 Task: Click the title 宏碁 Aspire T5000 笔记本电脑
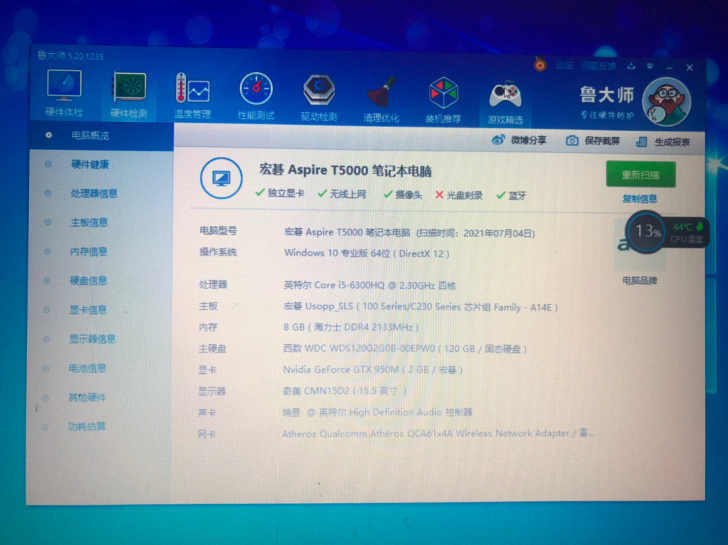[345, 170]
